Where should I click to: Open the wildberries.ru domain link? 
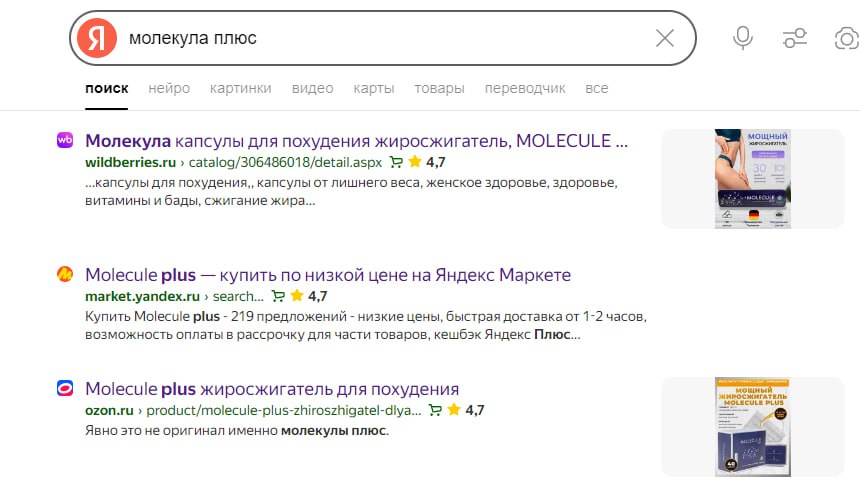(131, 162)
